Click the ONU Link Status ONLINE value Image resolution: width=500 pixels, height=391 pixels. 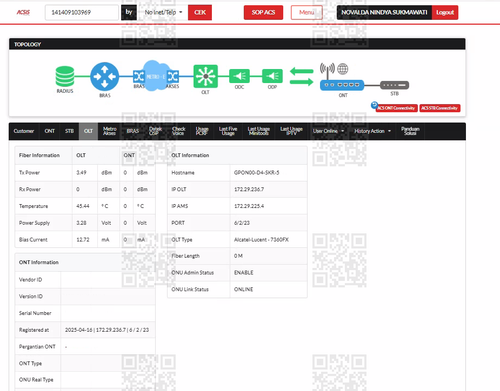coord(244,289)
